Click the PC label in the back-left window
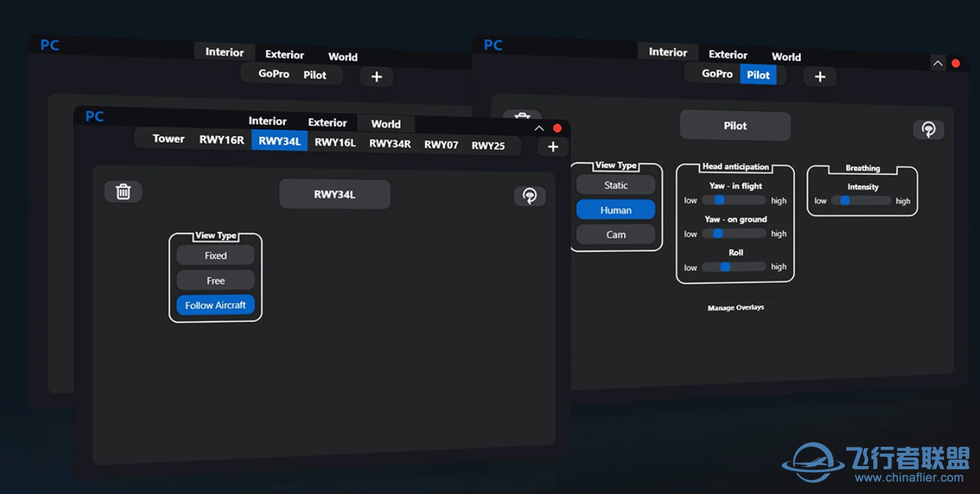Viewport: 980px width, 494px height. point(50,45)
